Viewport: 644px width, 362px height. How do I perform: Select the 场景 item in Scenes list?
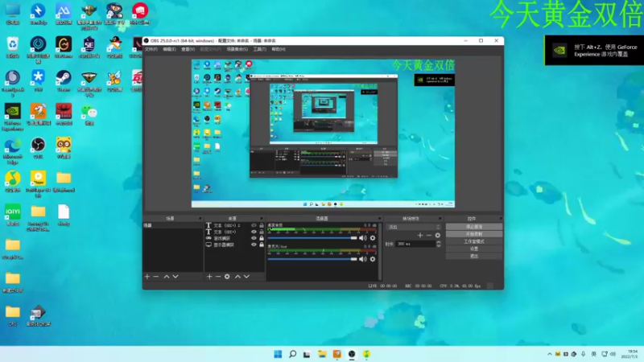[x=173, y=225]
